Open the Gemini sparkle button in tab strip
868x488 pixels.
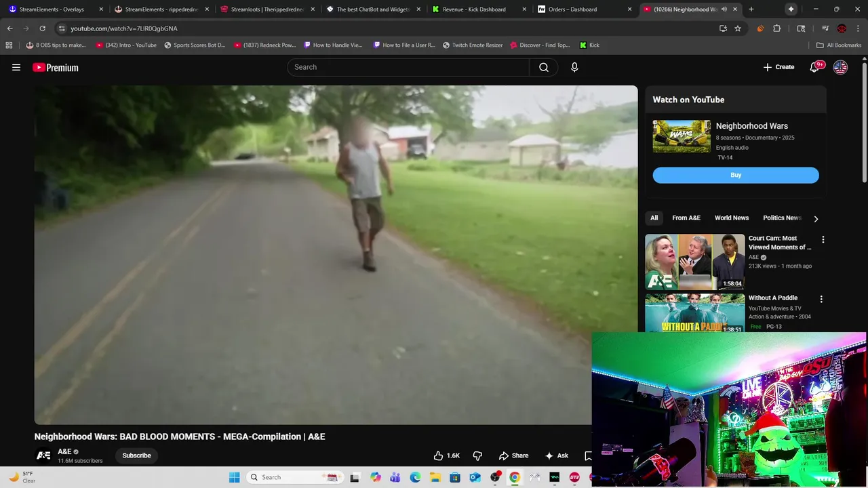[x=791, y=9]
